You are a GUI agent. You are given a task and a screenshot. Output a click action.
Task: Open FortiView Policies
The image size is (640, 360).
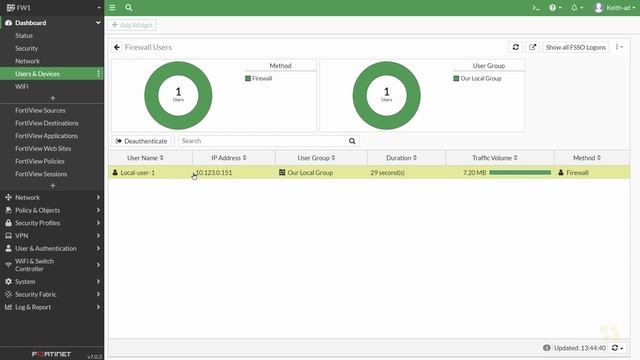tap(40, 161)
